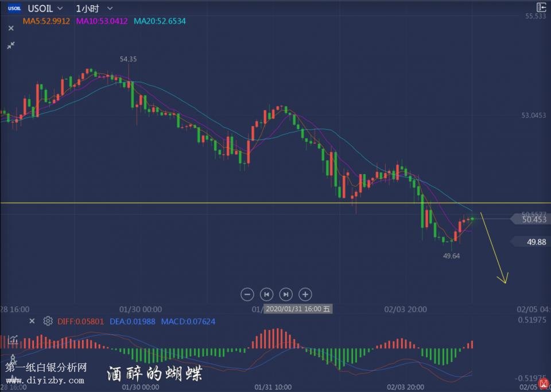Image resolution: width=551 pixels, height=392 pixels.
Task: Open the chart-type icon in MACD panel
Action: [13, 340]
